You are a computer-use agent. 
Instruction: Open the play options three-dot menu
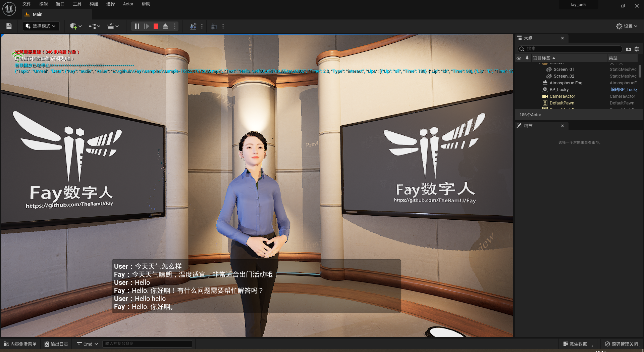pos(175,26)
